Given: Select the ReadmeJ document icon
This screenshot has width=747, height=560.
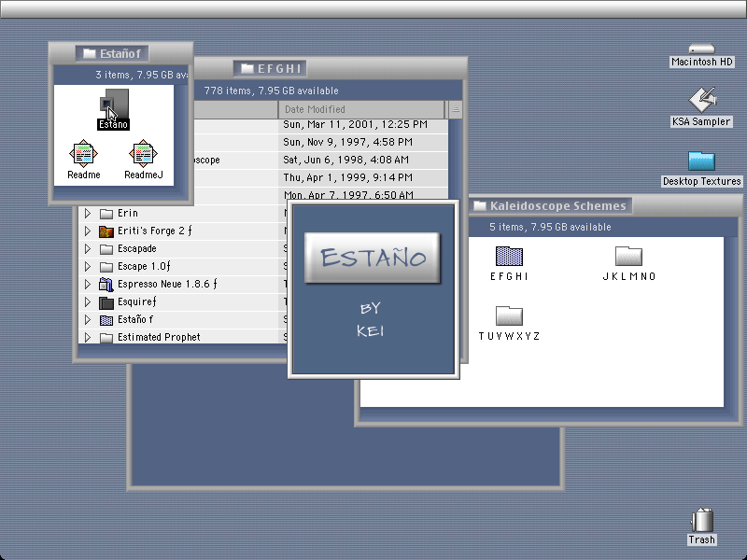Looking at the screenshot, I should (143, 153).
